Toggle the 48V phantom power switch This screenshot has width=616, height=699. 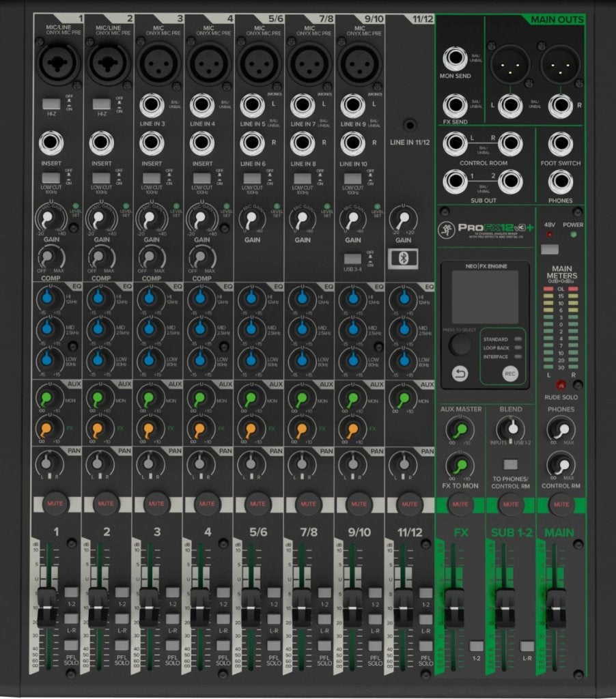point(550,249)
